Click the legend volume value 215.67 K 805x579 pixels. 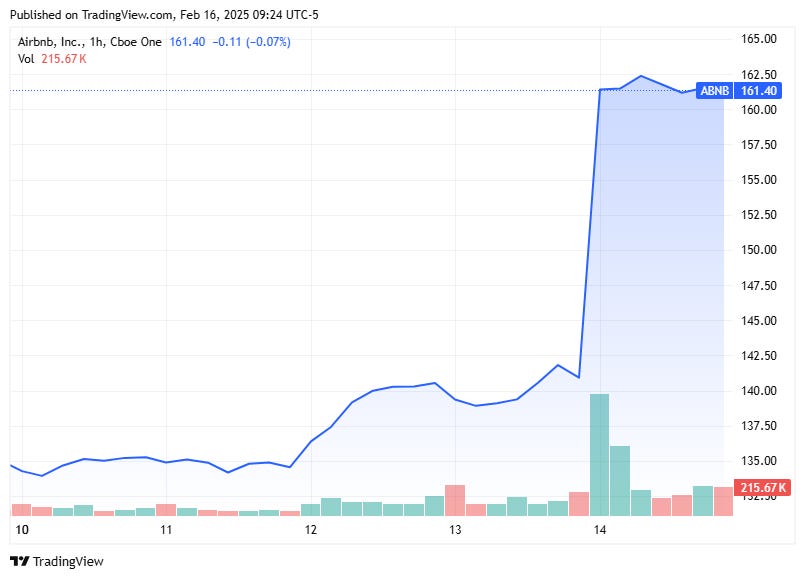[64, 59]
